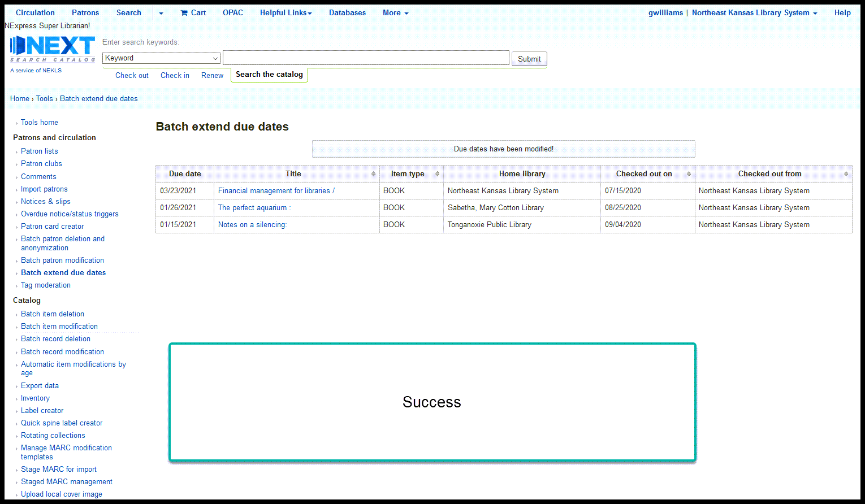Open Staged MARC management
Image resolution: width=865 pixels, height=504 pixels.
67,481
